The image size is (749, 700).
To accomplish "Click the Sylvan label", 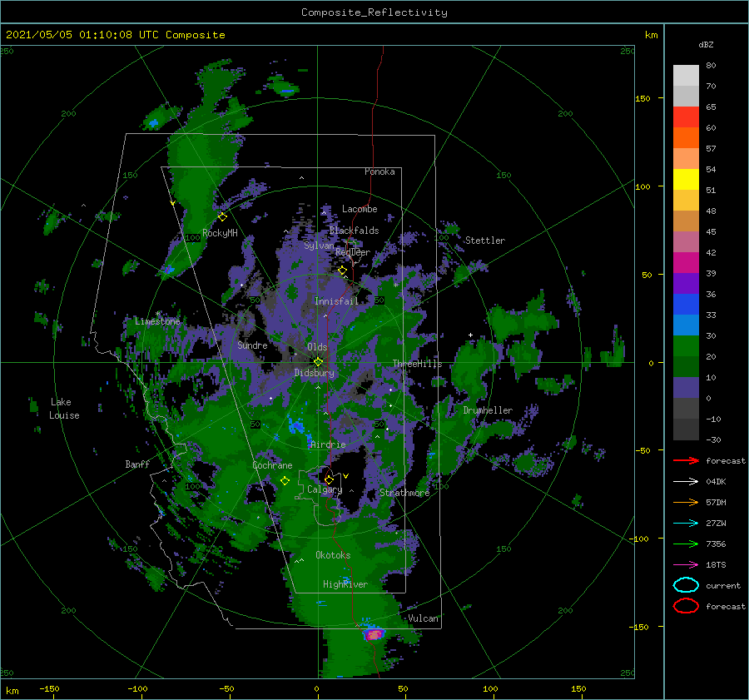I will click(x=319, y=246).
